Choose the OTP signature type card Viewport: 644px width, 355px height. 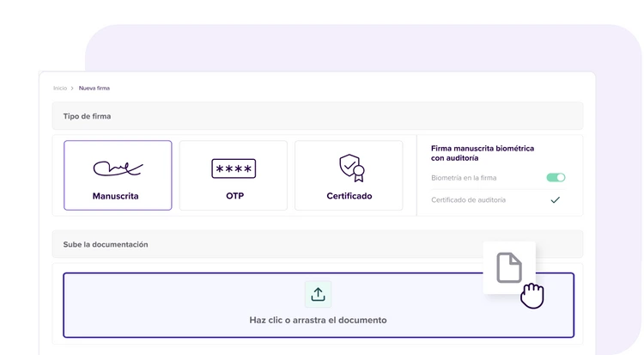234,175
